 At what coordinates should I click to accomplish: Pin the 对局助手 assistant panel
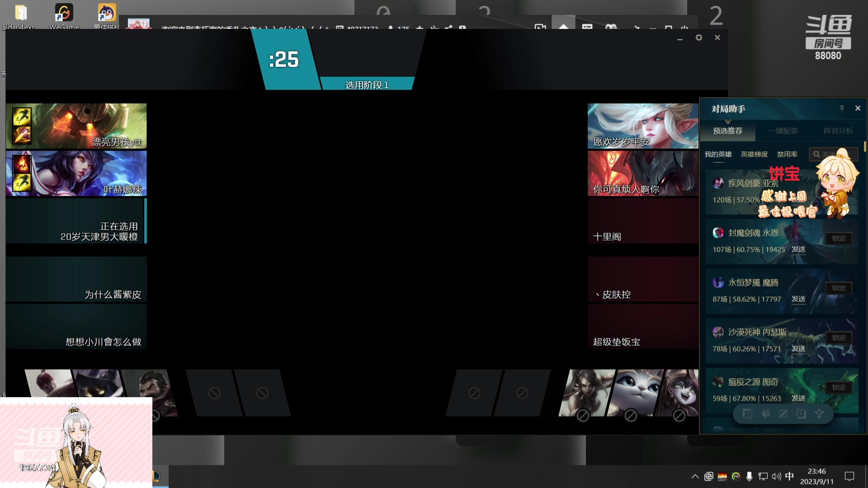point(842,108)
